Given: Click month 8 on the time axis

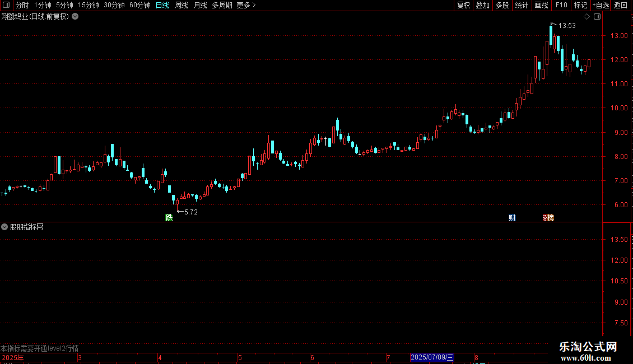Looking at the screenshot, I should [x=476, y=358].
